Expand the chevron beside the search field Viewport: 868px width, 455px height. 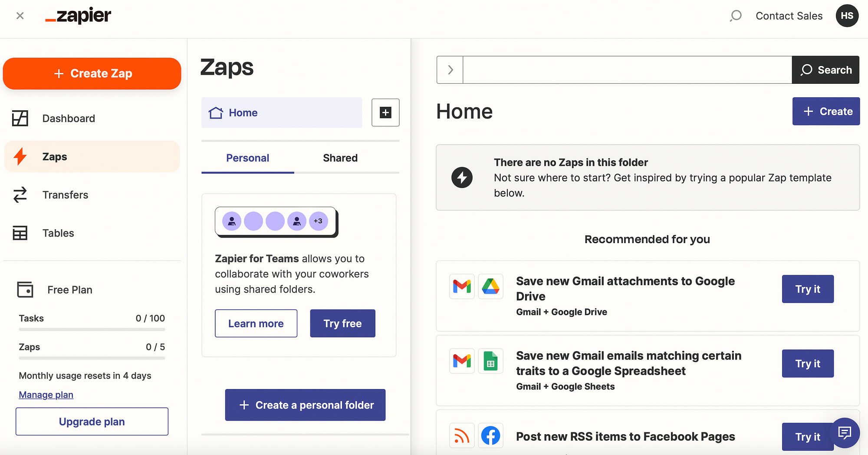tap(450, 70)
